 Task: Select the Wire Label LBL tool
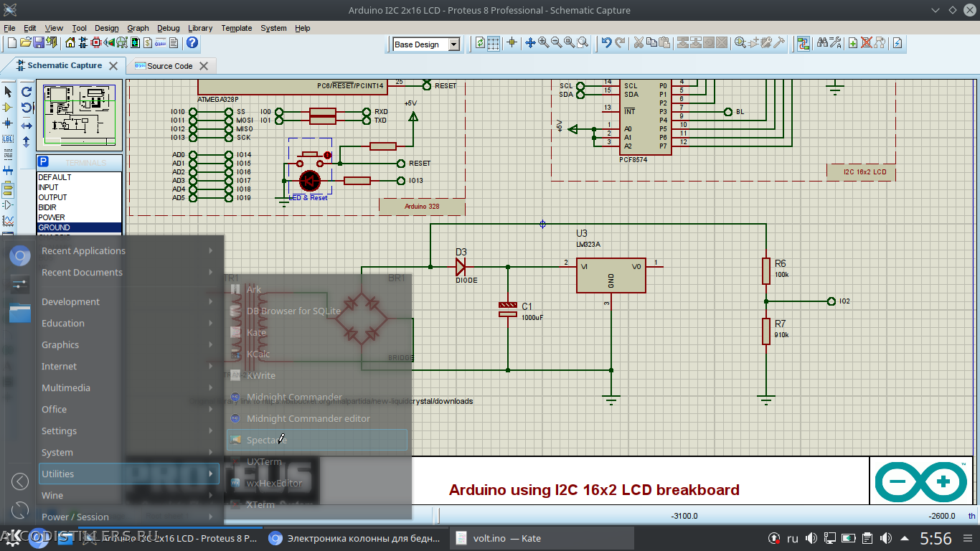[x=9, y=138]
